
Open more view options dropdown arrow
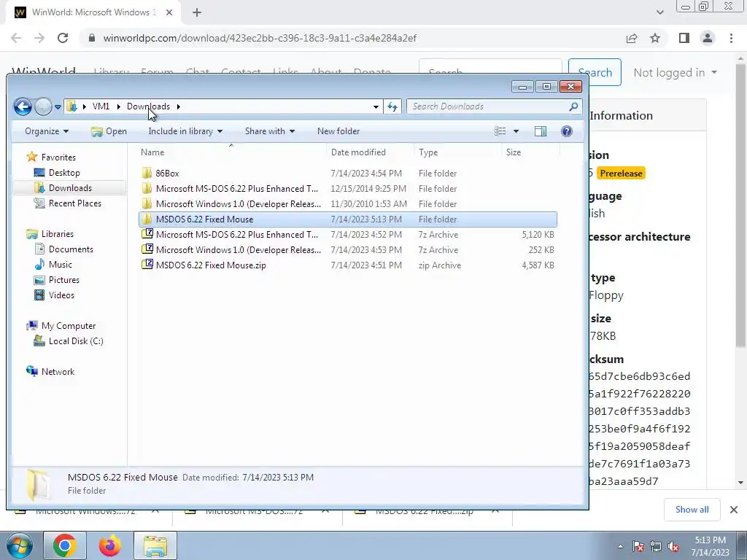[516, 131]
